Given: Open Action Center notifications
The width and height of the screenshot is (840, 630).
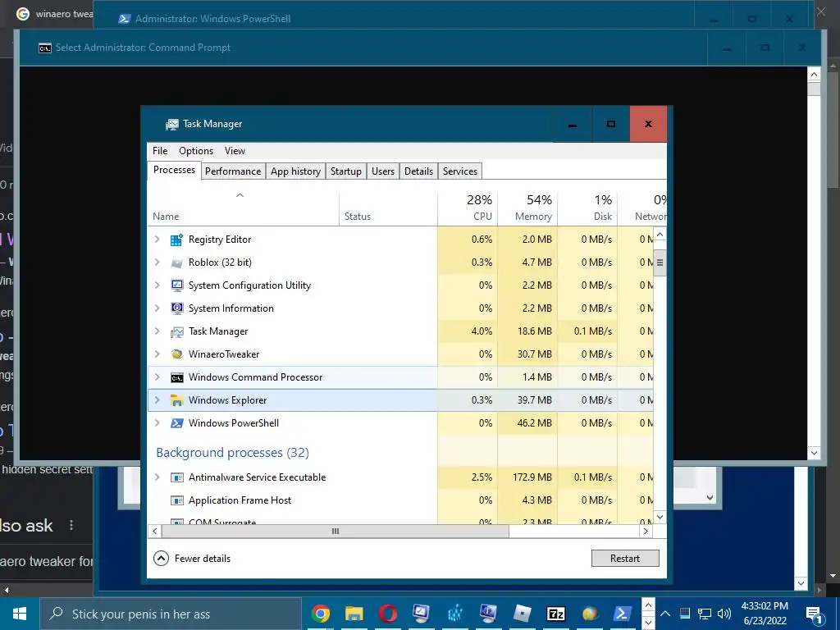Looking at the screenshot, I should point(814,614).
